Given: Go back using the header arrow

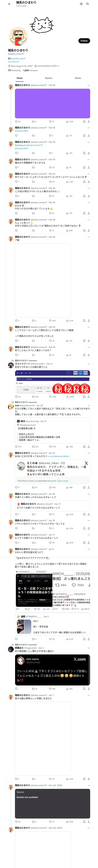Looking at the screenshot, I should 9,4.
